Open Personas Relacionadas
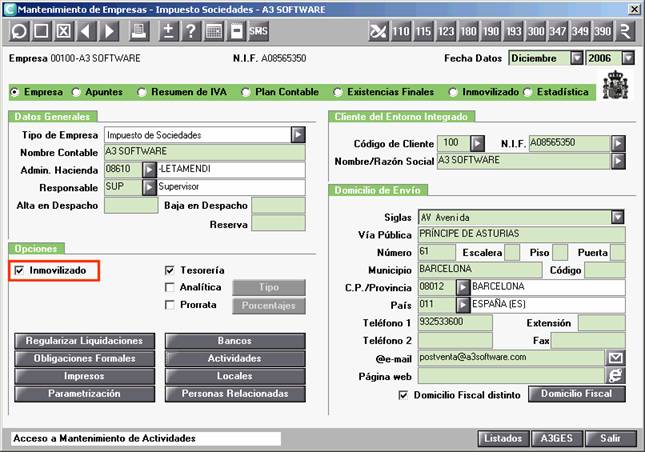Viewport: 645px width, 452px height. click(235, 394)
